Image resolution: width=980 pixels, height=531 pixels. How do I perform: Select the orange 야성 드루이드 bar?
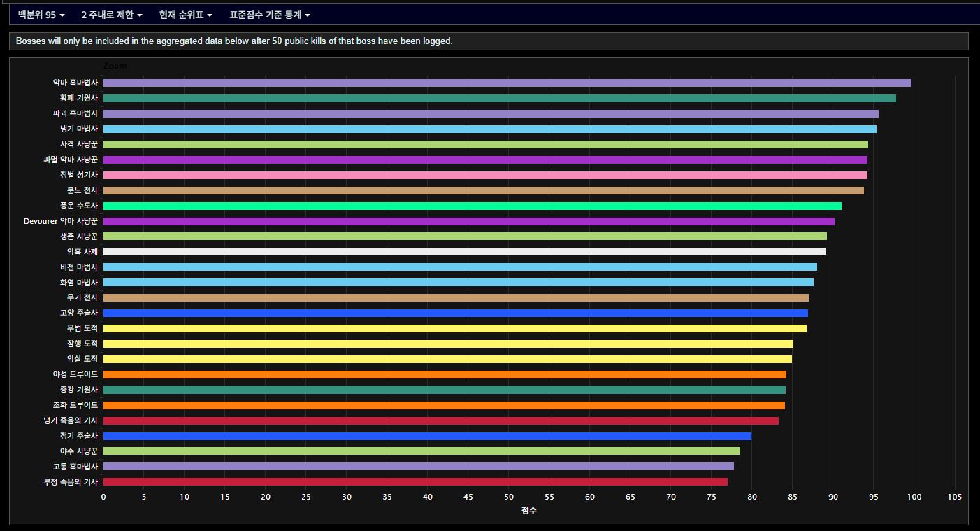point(445,374)
